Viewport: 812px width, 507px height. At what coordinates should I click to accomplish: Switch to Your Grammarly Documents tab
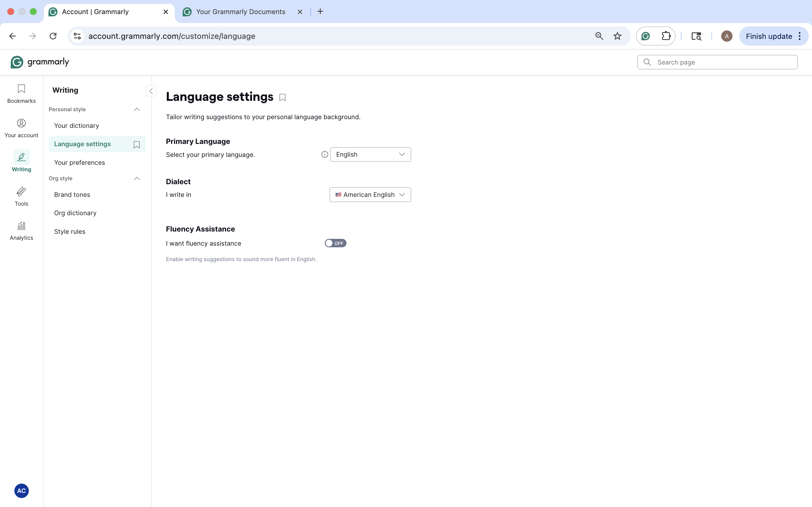click(240, 11)
